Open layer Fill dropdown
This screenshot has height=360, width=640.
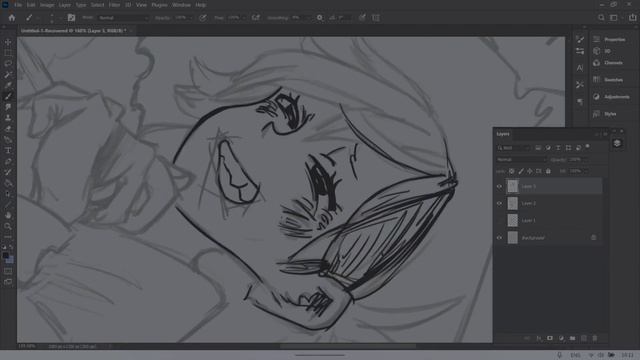pos(586,171)
